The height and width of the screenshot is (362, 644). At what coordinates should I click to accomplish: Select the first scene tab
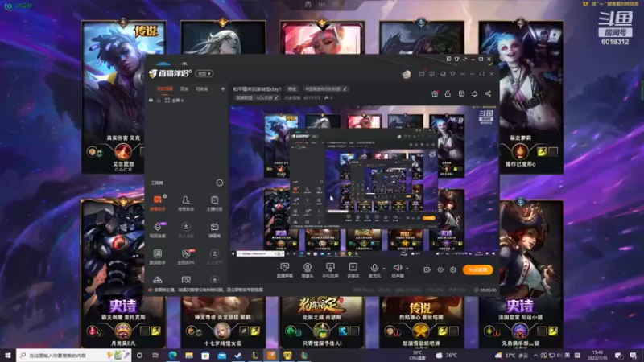click(165, 88)
